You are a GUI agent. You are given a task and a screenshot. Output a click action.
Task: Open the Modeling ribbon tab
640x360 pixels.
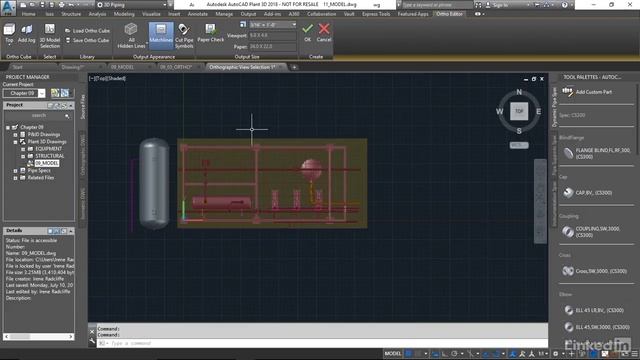coord(124,14)
